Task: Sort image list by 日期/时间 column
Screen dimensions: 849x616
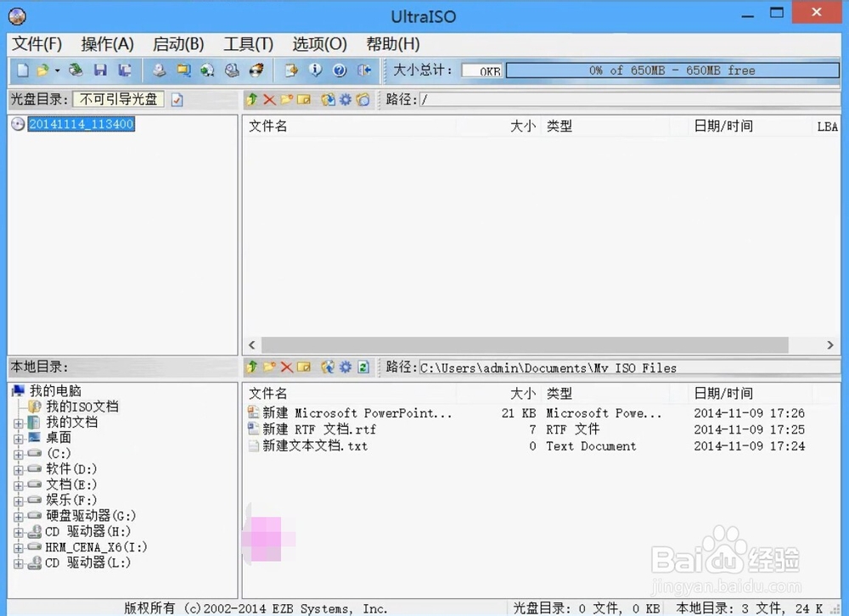Action: pos(722,126)
